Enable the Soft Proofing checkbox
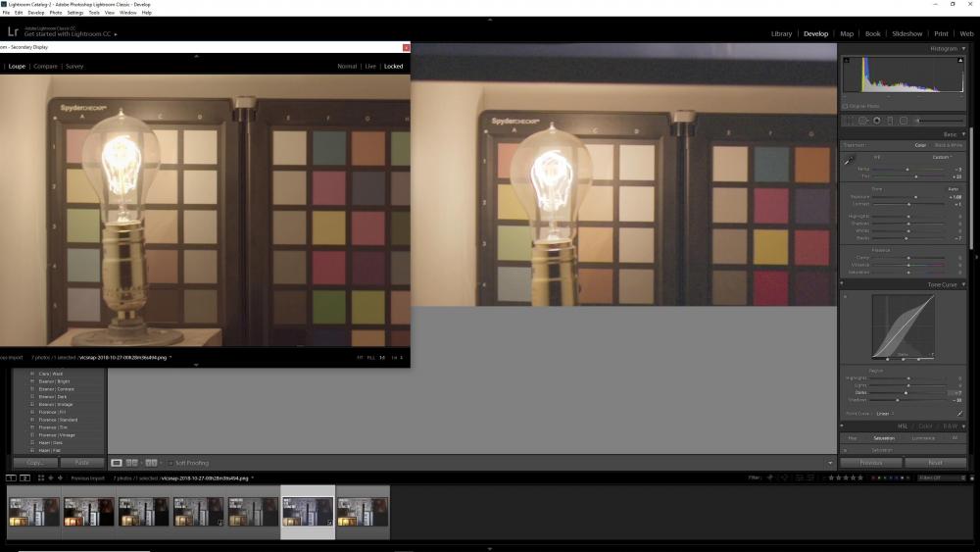 pos(170,463)
